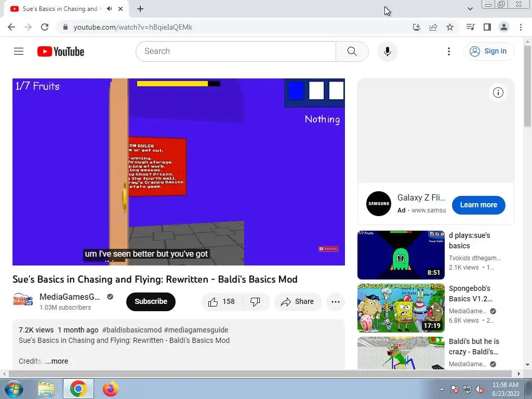Open Spongebob's Basics thumbnail
This screenshot has height=399, width=532.
click(x=401, y=308)
